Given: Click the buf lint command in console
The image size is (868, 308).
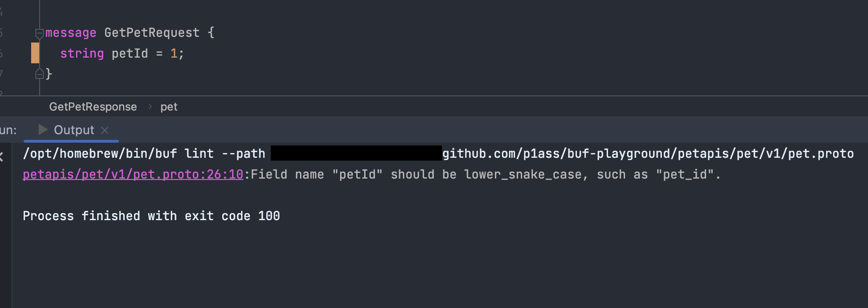Looking at the screenshot, I should pyautogui.click(x=144, y=154).
